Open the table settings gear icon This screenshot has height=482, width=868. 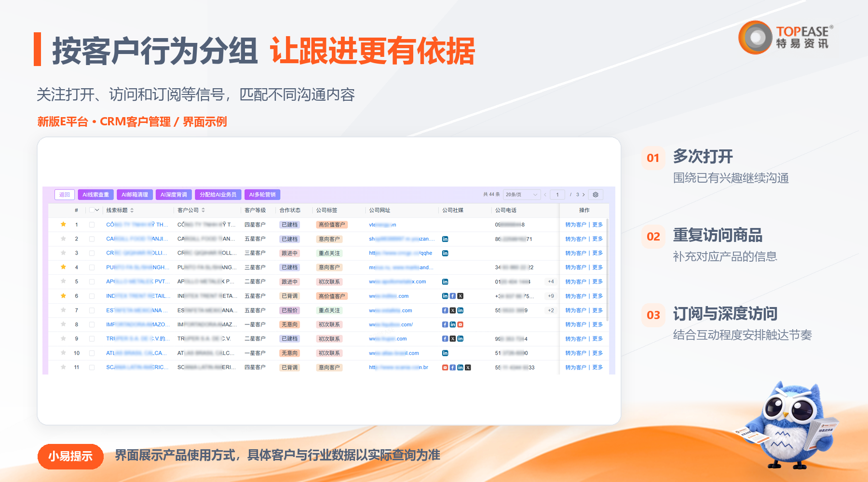click(x=596, y=195)
